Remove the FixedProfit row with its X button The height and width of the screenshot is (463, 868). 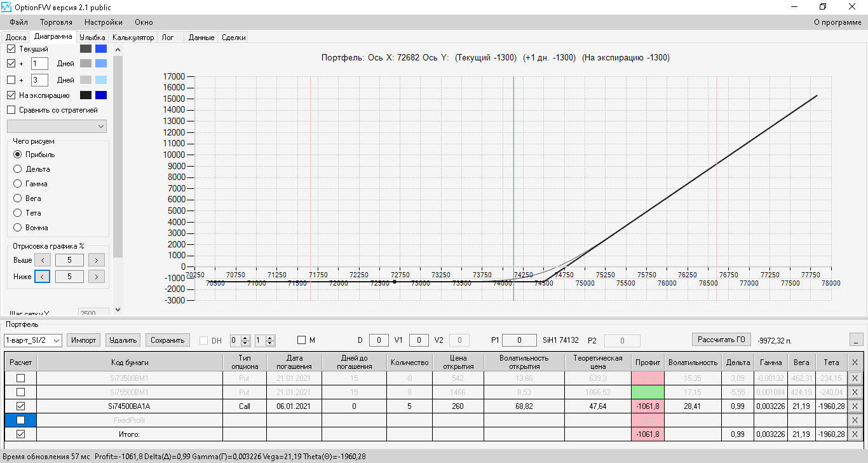tap(855, 420)
